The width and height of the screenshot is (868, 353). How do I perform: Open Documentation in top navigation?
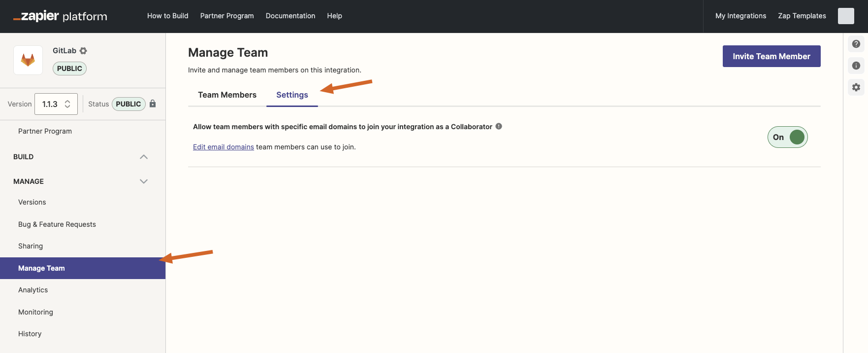[x=290, y=16]
